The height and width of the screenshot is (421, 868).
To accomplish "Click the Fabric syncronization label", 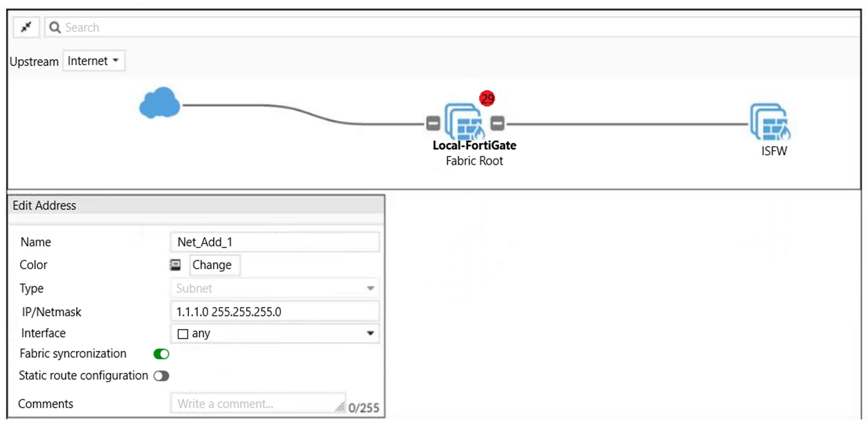I will pos(73,354).
